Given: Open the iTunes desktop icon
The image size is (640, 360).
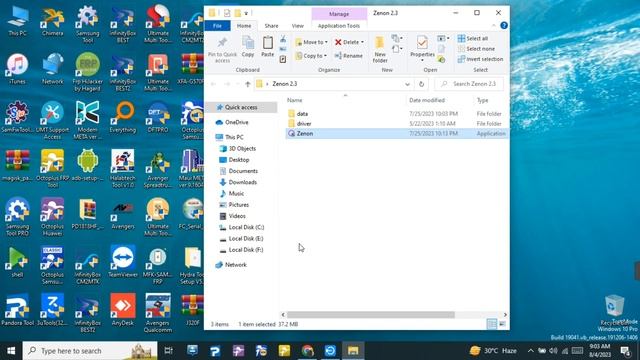Looking at the screenshot, I should coord(17,69).
